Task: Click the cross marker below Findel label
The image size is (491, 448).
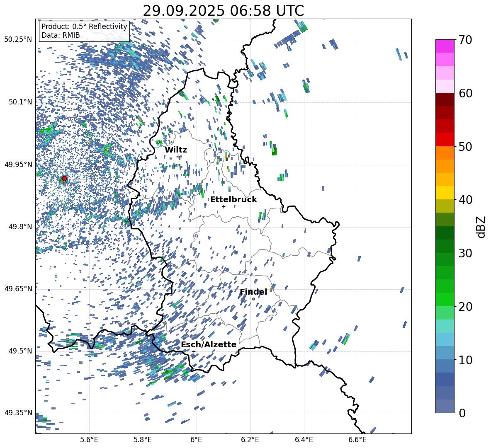Action: (x=253, y=299)
